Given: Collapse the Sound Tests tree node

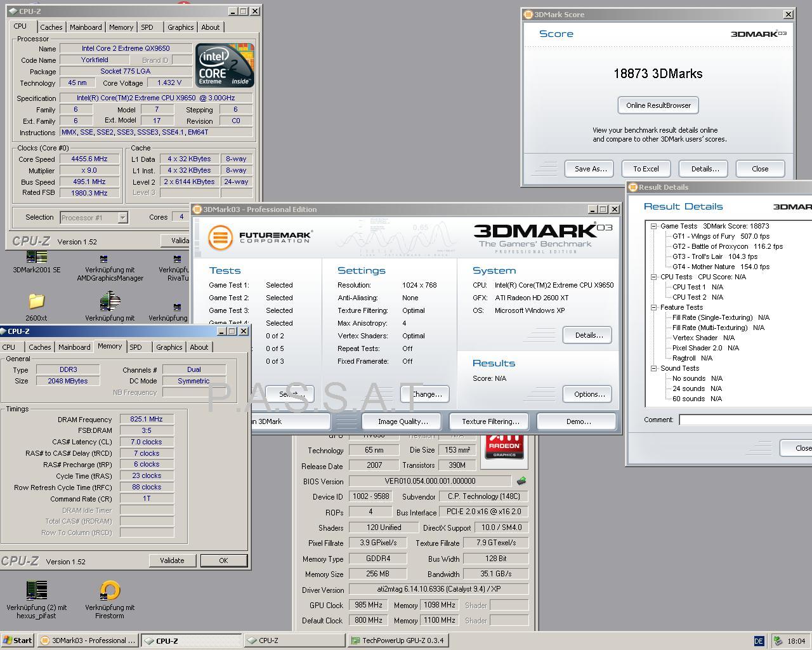Looking at the screenshot, I should (653, 368).
